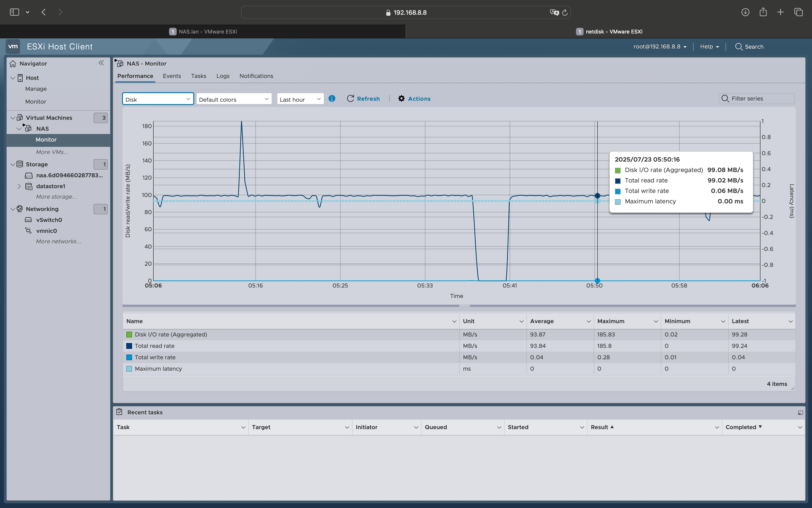Screen dimensions: 812x508
Task: Click the More VMs... link
Action: [52, 152]
